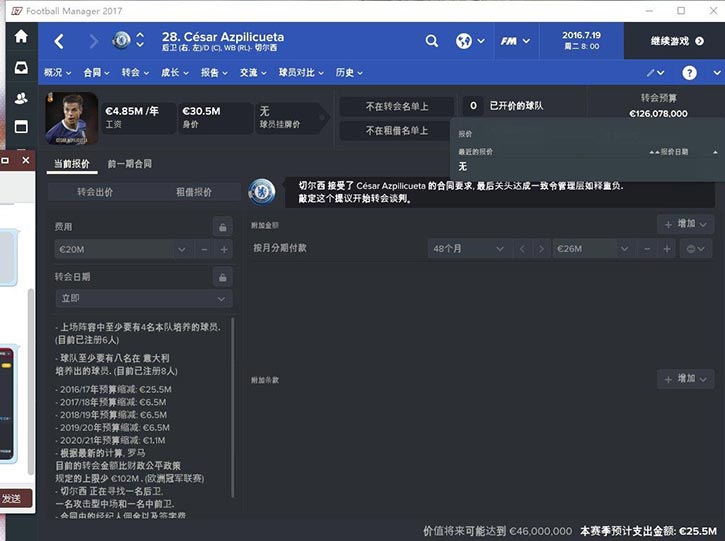The width and height of the screenshot is (725, 541).
Task: Open the 立即 transfer date dropdown
Action: pos(144,299)
